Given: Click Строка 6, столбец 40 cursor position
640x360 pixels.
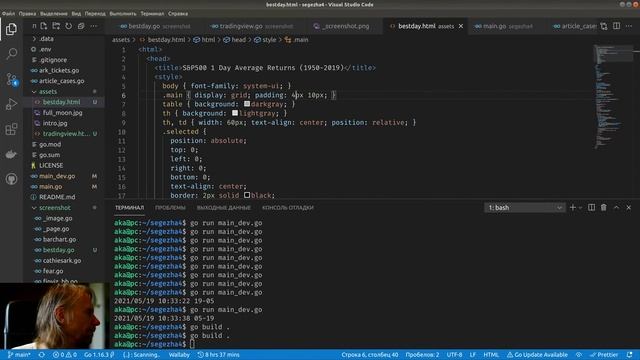Looking at the screenshot, I should point(370,355).
